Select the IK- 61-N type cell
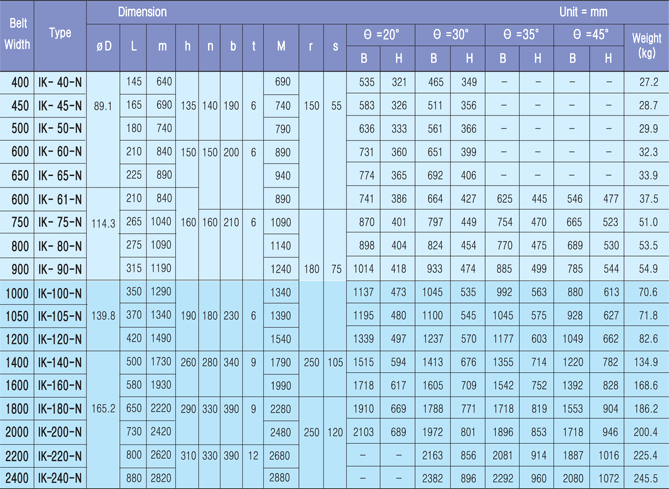The height and width of the screenshot is (489, 669). (x=61, y=198)
